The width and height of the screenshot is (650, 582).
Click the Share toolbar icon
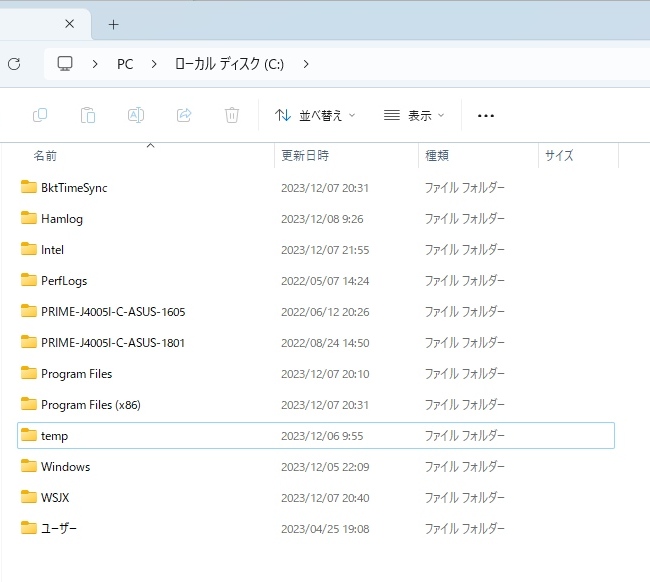pyautogui.click(x=184, y=115)
